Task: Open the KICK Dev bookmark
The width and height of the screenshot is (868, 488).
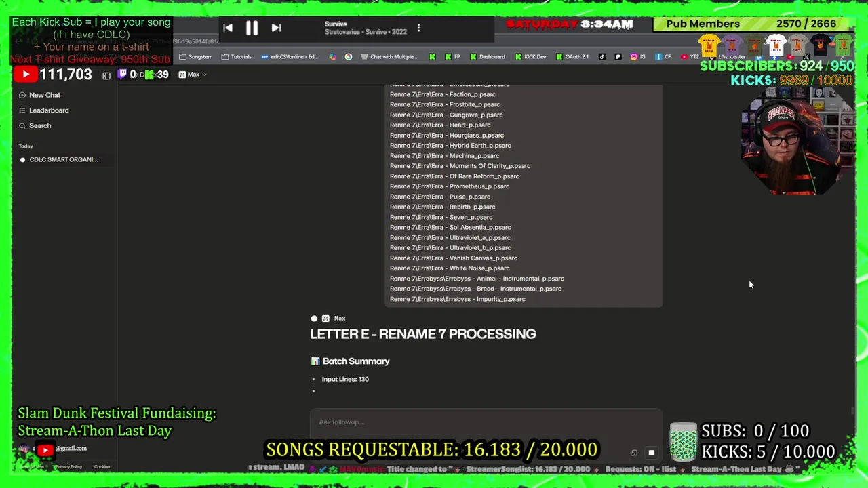Action: point(530,57)
